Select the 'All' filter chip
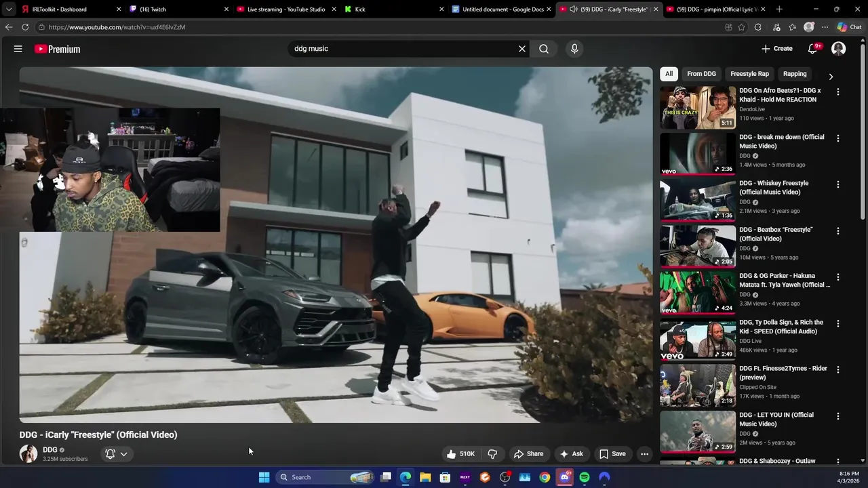The image size is (868, 488). click(669, 74)
